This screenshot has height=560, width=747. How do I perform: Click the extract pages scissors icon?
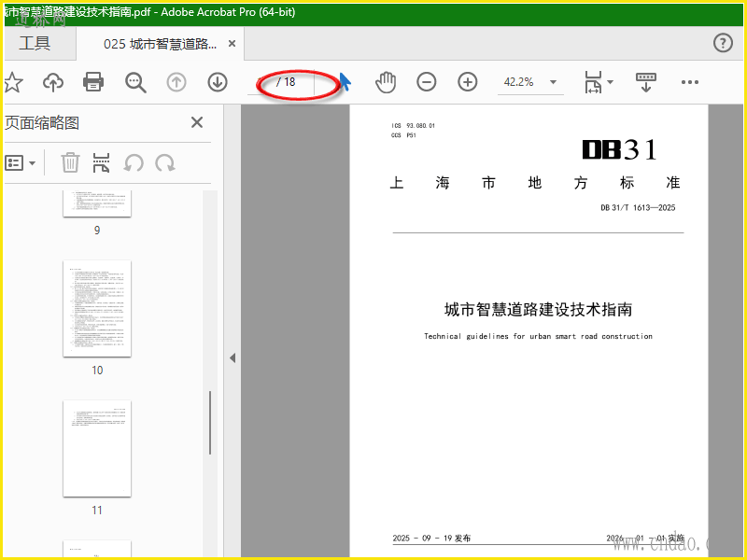pyautogui.click(x=101, y=162)
